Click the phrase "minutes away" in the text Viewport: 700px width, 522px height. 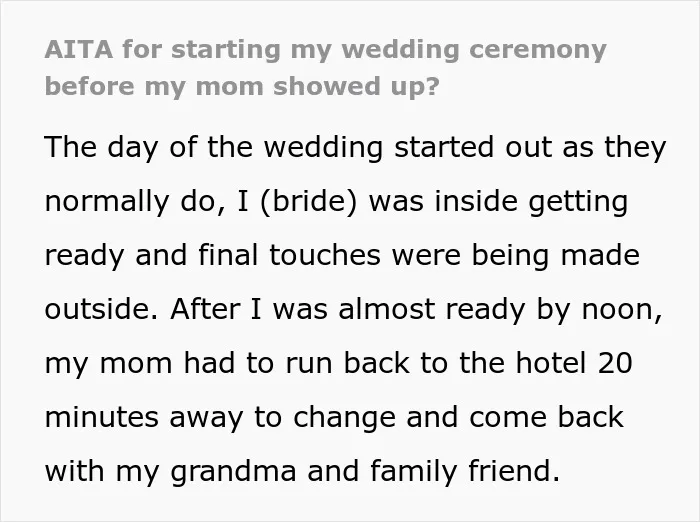tap(144, 418)
